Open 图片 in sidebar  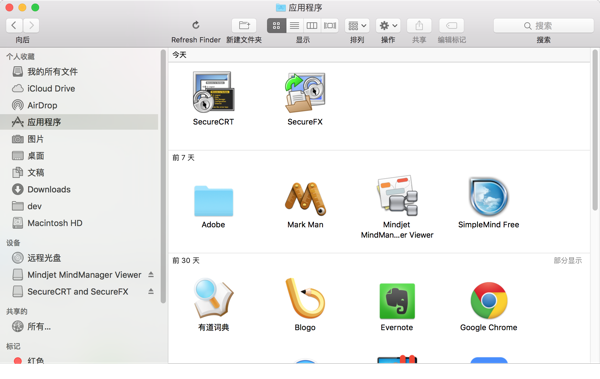click(x=79, y=139)
